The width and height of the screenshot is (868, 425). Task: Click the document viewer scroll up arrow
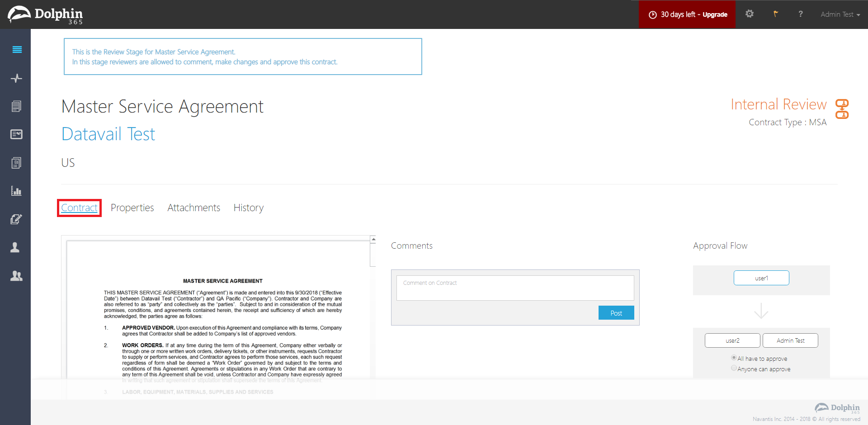pyautogui.click(x=373, y=239)
